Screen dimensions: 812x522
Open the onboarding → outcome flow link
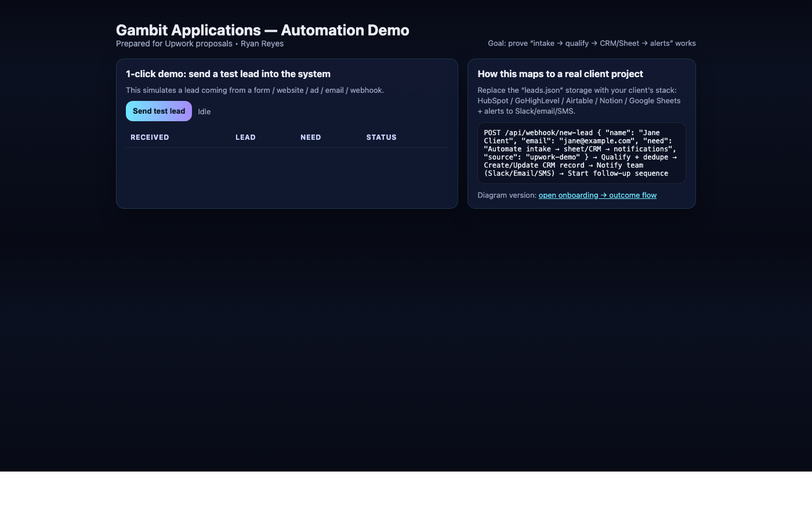point(597,195)
